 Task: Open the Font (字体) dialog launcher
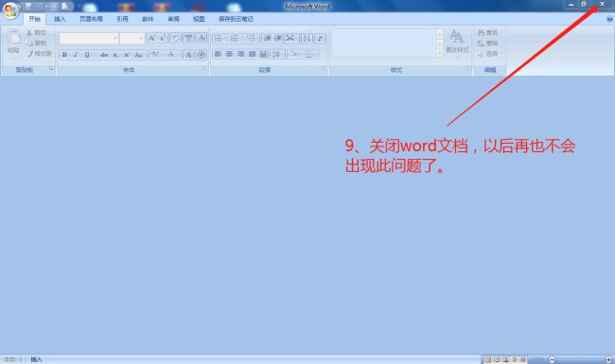coord(204,69)
